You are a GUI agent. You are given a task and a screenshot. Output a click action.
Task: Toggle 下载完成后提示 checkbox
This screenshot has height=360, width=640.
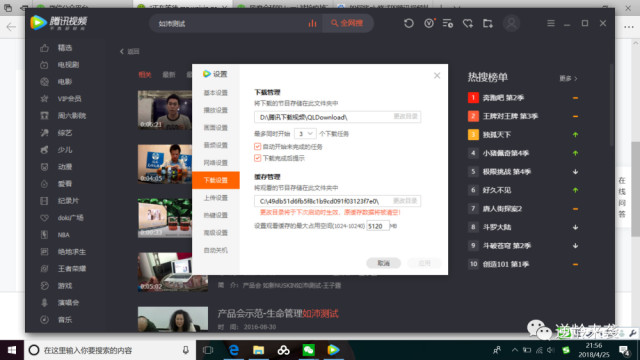[x=258, y=158]
